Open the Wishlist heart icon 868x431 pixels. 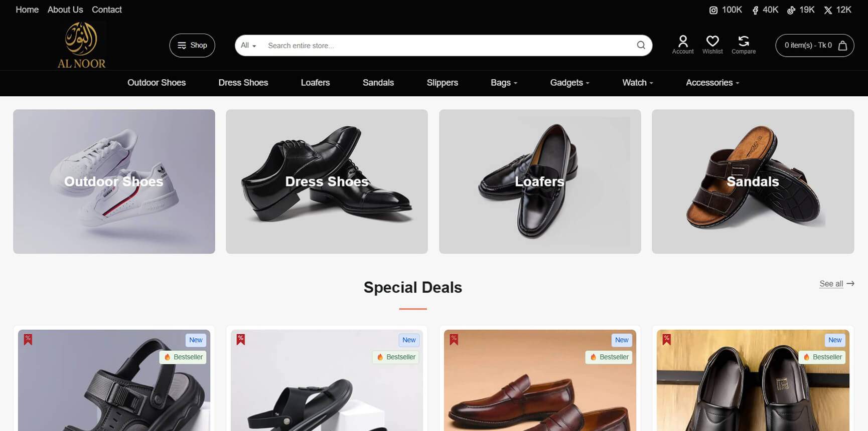coord(712,41)
